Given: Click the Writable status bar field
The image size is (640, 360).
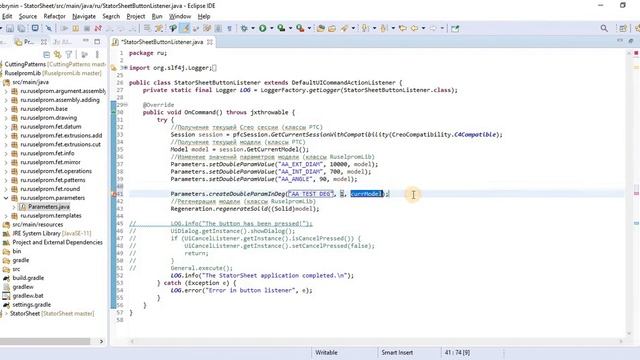Looking at the screenshot, I should [x=326, y=352].
